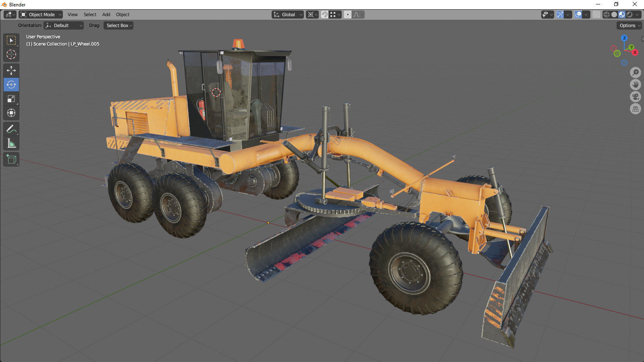Select the Annotate pencil tool

pos(11,129)
